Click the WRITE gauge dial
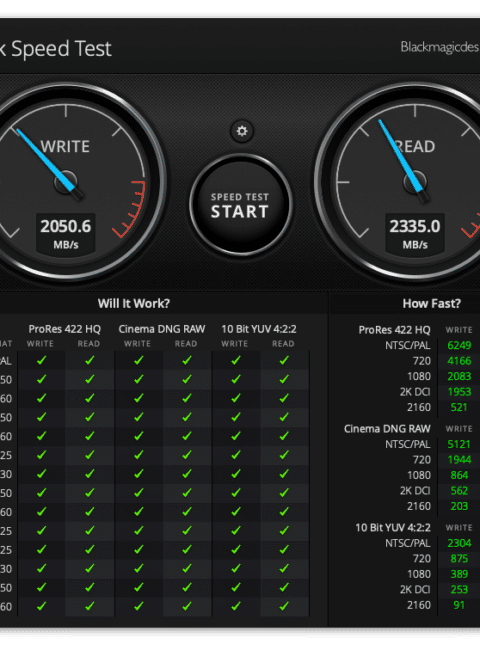 (x=68, y=182)
